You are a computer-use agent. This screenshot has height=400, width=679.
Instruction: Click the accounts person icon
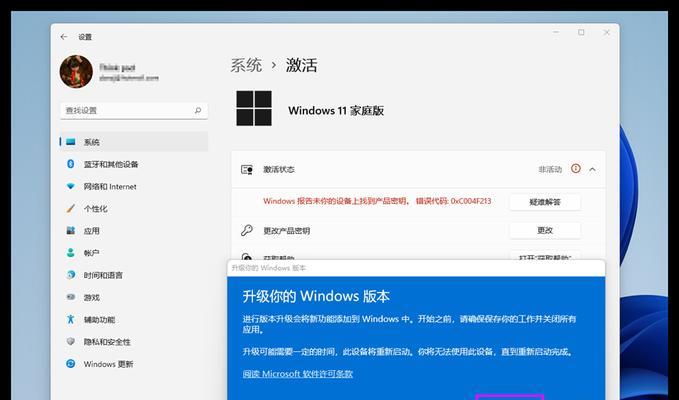71,252
